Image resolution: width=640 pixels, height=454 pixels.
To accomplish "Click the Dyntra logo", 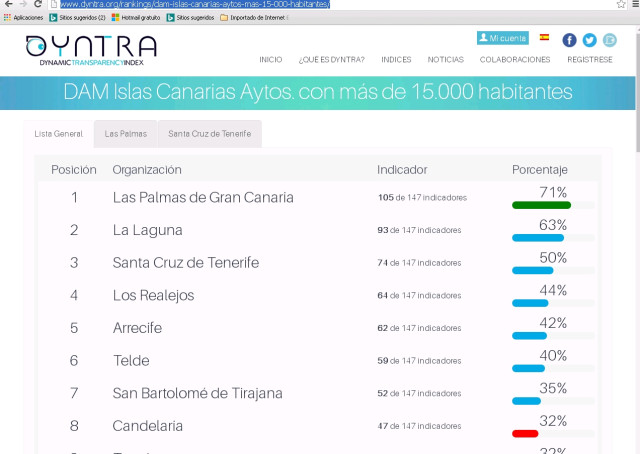I will coord(91,50).
